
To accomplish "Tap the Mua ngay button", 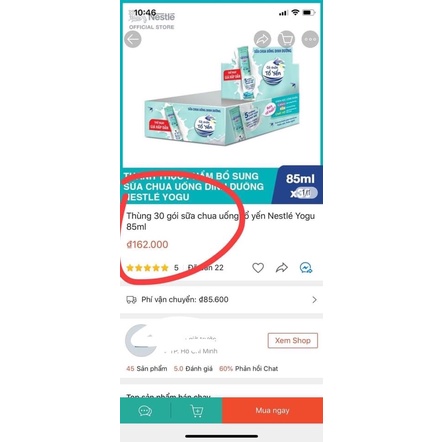I will point(272,411).
